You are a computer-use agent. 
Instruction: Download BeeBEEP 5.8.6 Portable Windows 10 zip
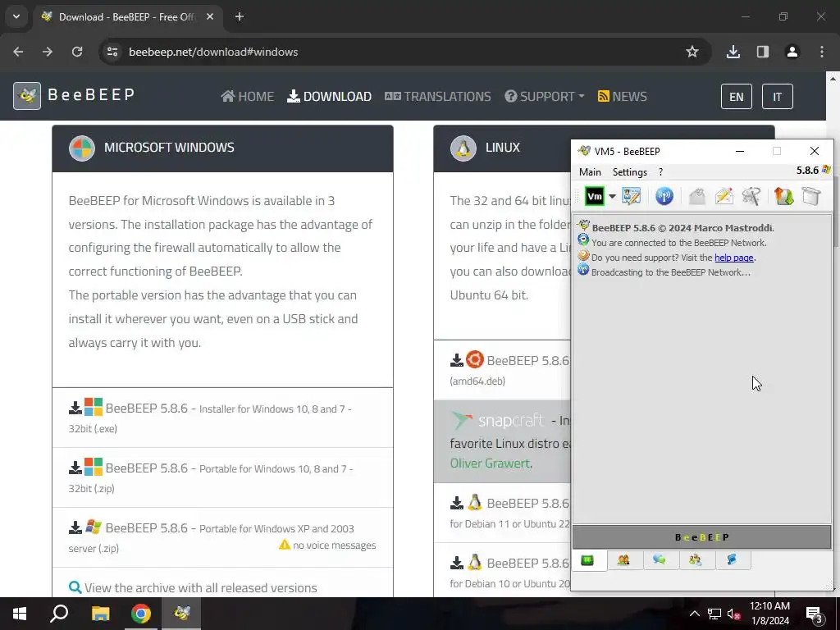(x=222, y=478)
